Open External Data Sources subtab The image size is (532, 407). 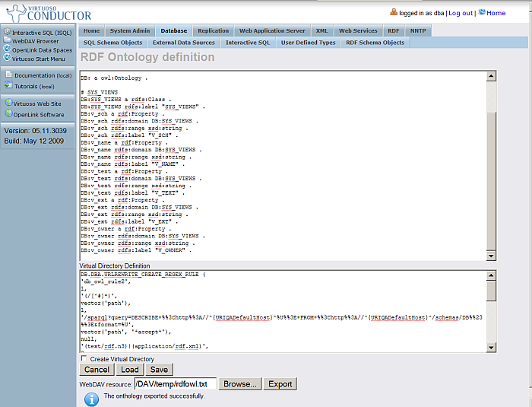tap(184, 43)
